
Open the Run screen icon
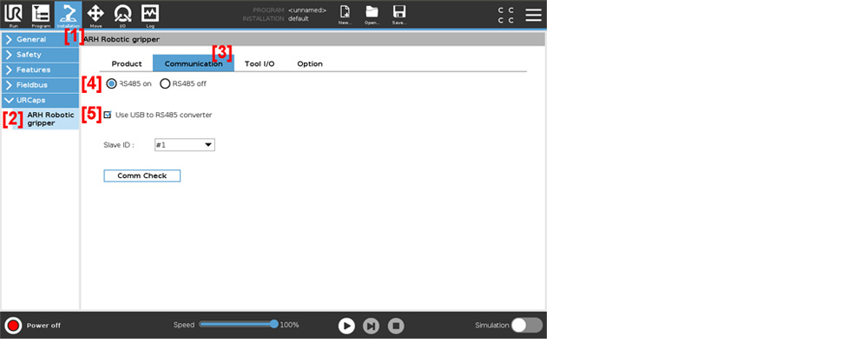13,15
